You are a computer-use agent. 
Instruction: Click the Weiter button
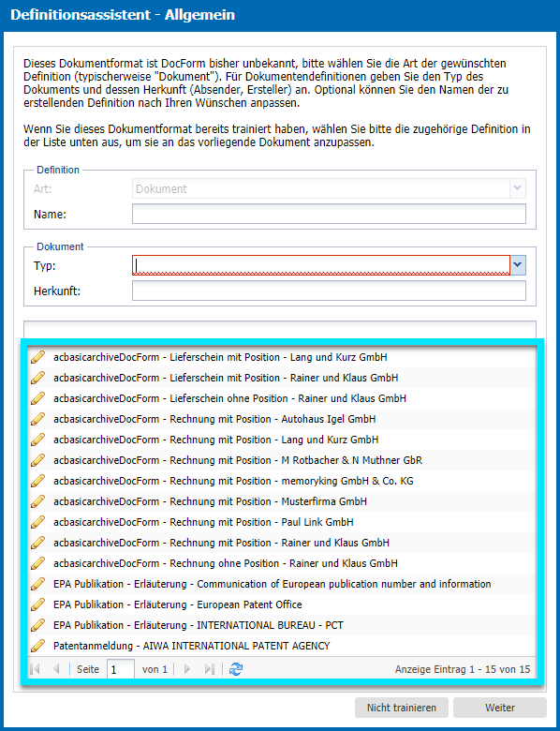point(500,708)
